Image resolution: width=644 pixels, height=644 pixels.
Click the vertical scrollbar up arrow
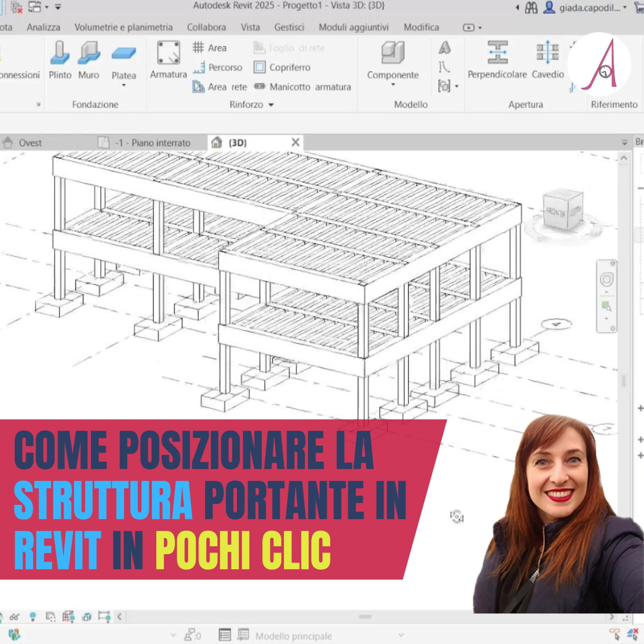tap(624, 158)
